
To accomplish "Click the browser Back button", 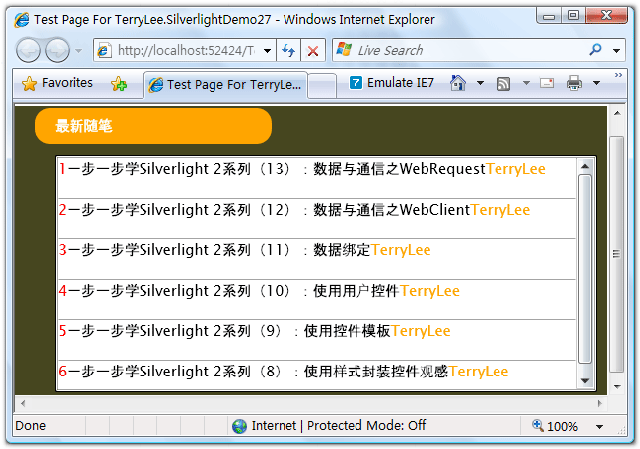I will coord(30,50).
